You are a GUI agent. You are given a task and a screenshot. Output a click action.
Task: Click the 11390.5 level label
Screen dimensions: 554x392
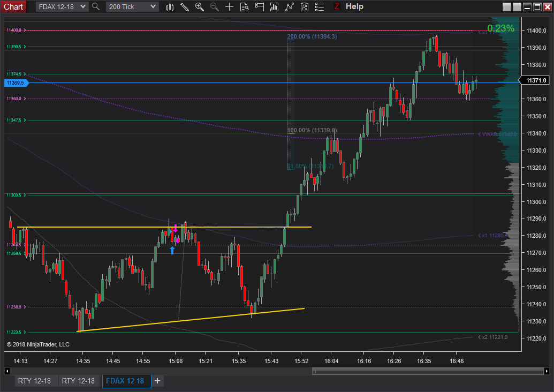click(x=16, y=47)
